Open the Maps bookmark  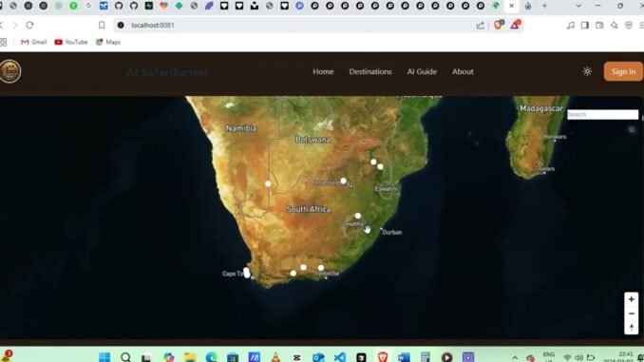tap(108, 42)
